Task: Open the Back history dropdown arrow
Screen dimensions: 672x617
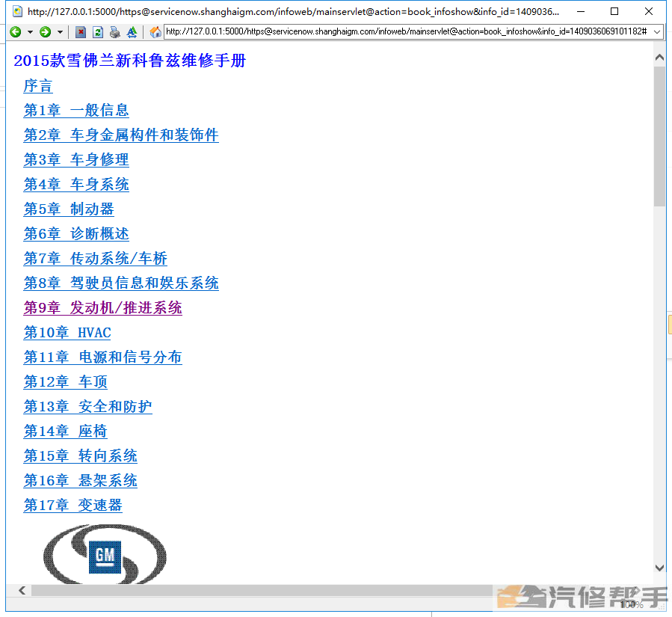Action: 30,32
